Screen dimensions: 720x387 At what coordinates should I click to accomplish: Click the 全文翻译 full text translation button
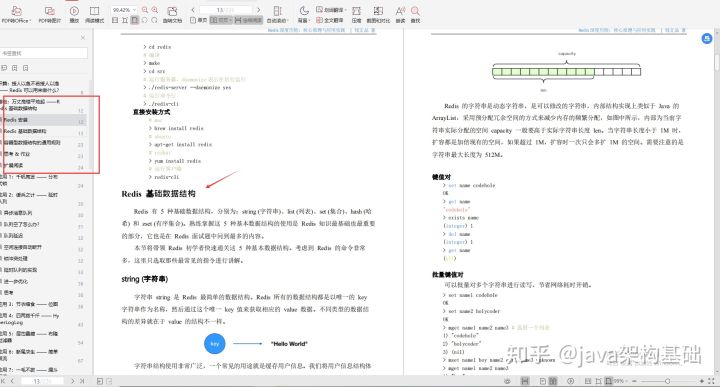tap(330, 20)
